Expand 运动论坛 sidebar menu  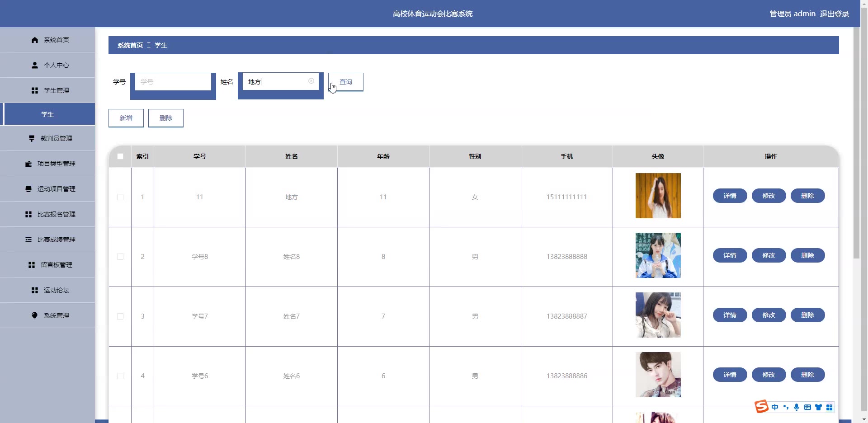point(47,290)
